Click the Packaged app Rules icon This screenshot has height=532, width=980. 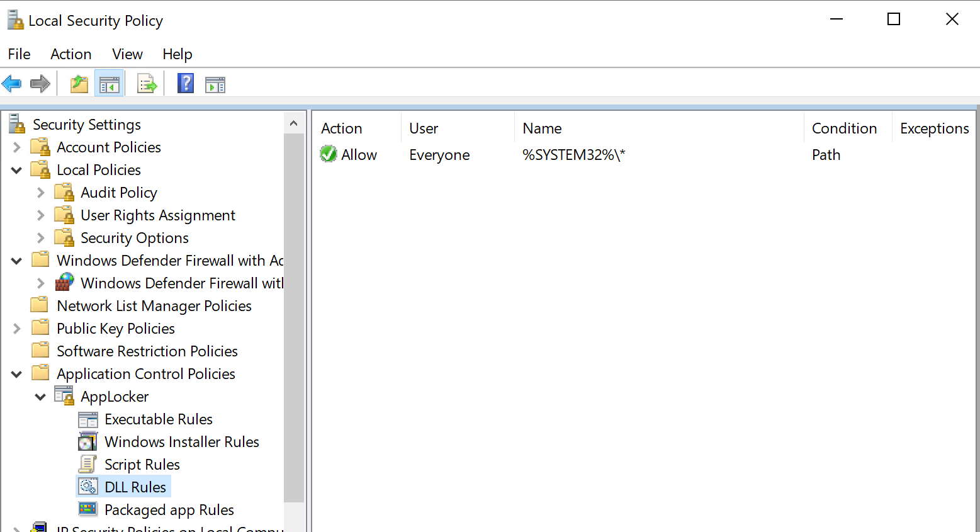88,509
